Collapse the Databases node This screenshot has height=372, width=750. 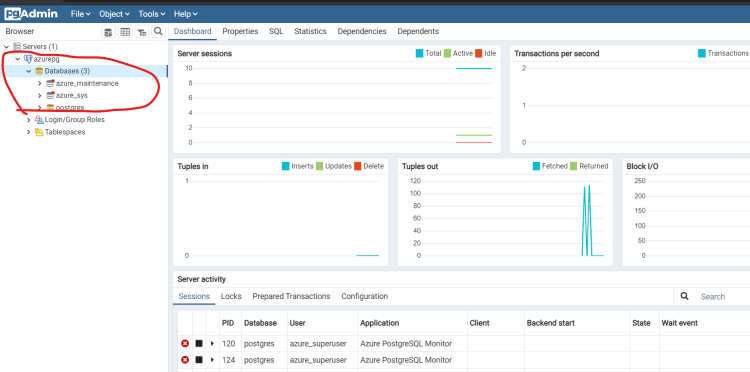(x=29, y=71)
